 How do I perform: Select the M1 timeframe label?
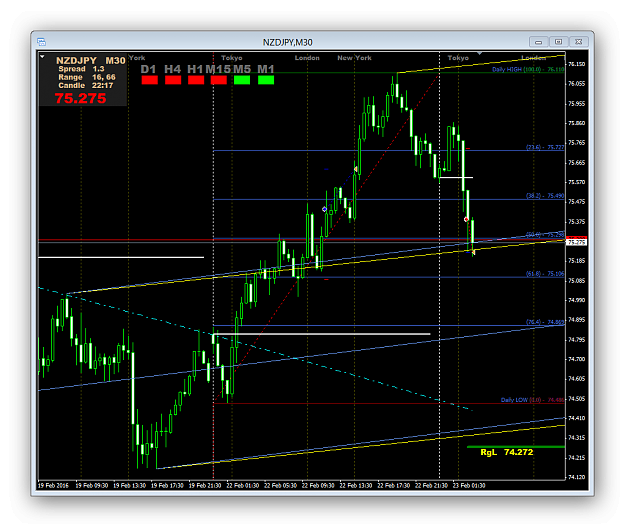[x=266, y=69]
